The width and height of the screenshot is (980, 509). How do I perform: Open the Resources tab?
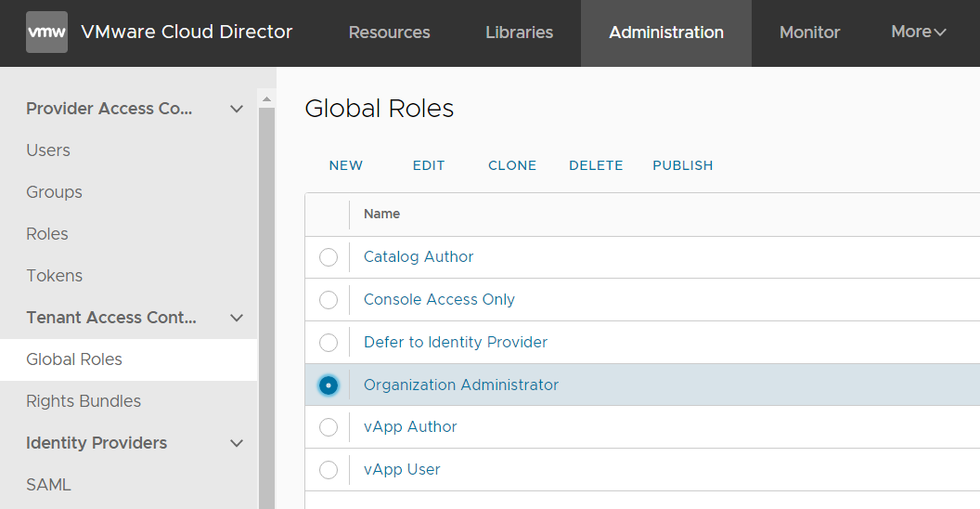click(390, 33)
